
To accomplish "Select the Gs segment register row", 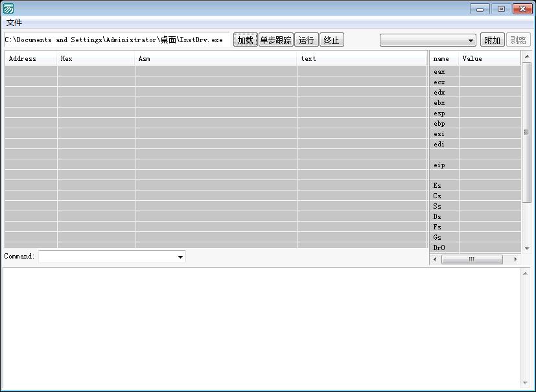I will [475, 237].
